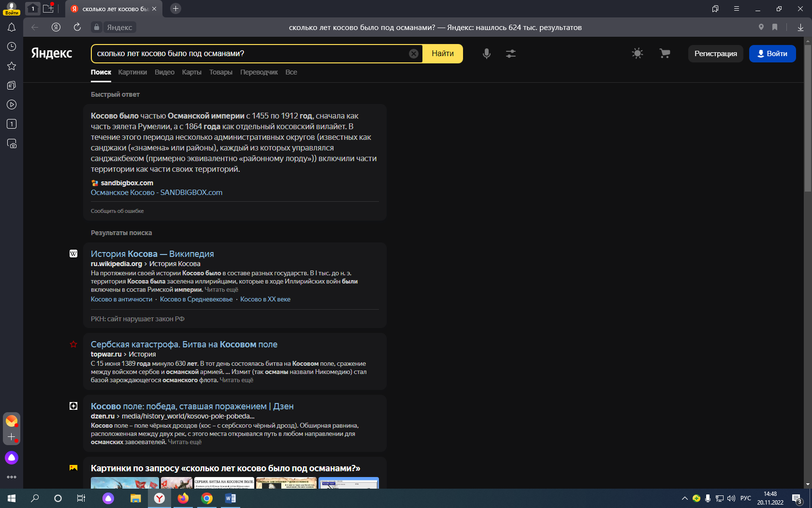Click Сообщить об ошибке link
812x508 pixels.
117,211
